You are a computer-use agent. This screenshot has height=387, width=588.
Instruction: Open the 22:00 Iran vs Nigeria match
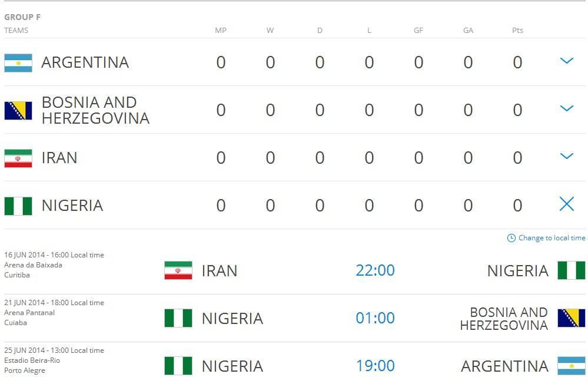375,271
